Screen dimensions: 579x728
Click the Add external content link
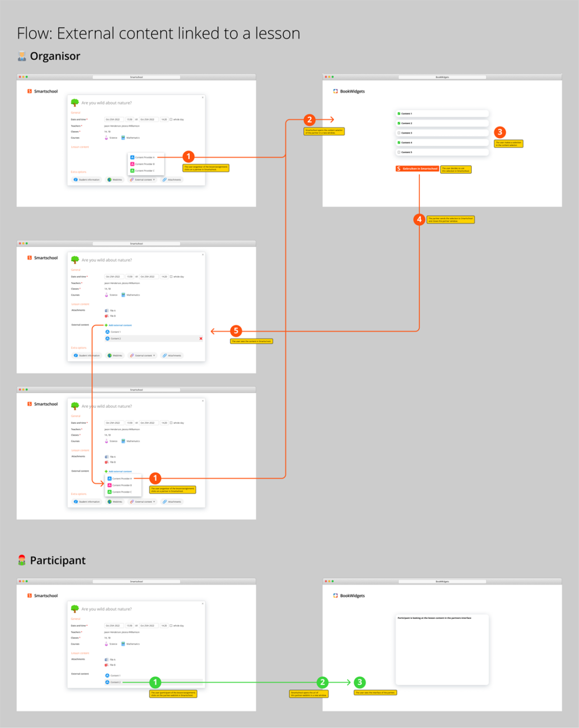120,325
